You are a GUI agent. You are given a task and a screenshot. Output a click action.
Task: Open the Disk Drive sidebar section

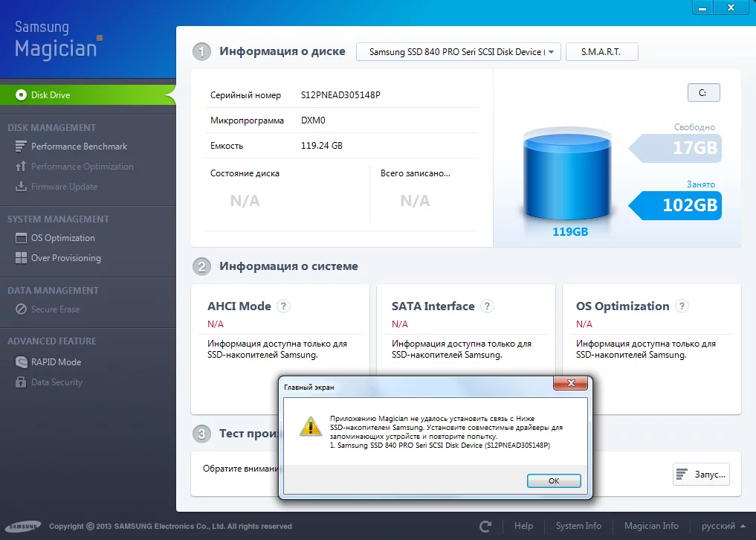[x=88, y=95]
